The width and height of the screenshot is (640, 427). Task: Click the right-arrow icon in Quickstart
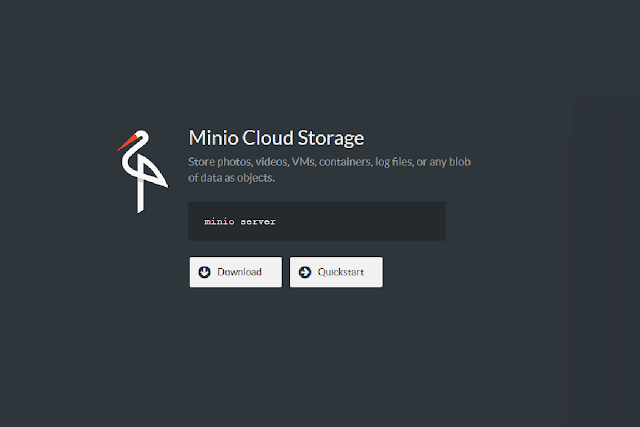point(304,272)
